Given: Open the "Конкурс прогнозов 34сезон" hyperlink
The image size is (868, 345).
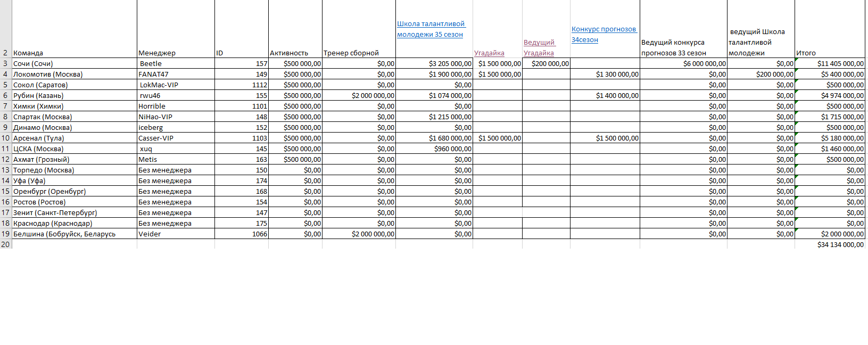Looking at the screenshot, I should [x=604, y=35].
